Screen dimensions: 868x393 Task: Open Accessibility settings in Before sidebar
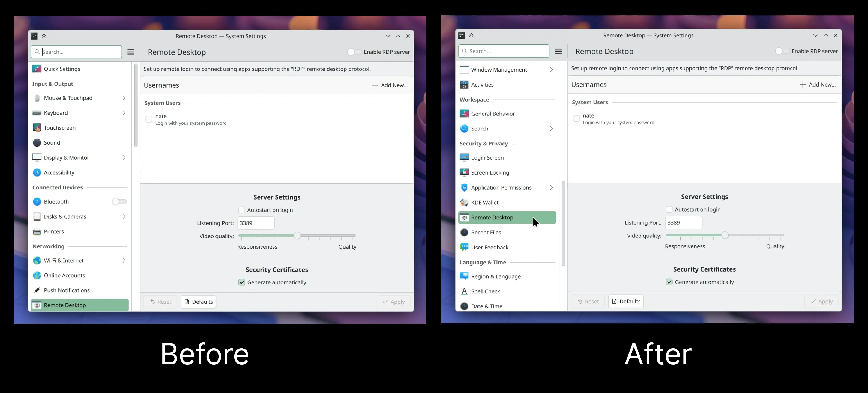pos(80,172)
